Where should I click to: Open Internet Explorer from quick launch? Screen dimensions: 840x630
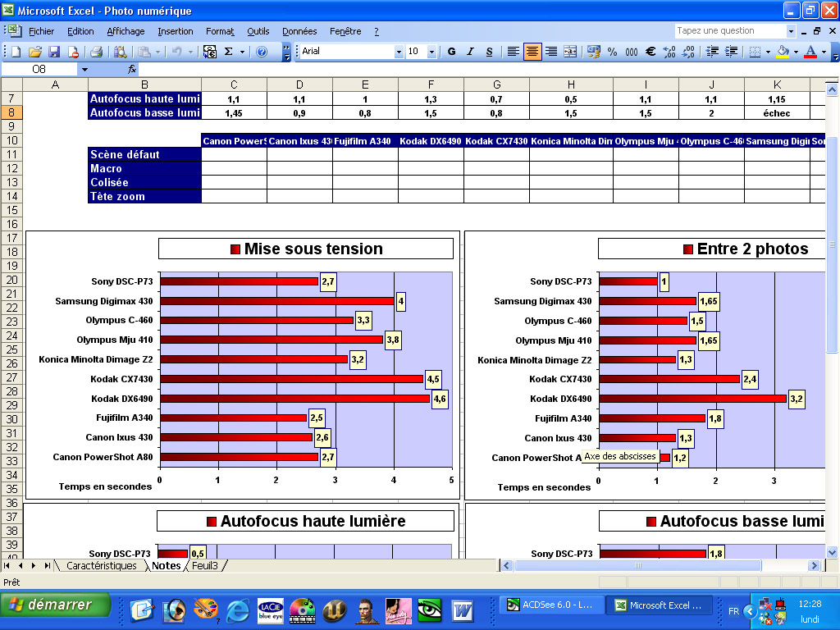[238, 610]
